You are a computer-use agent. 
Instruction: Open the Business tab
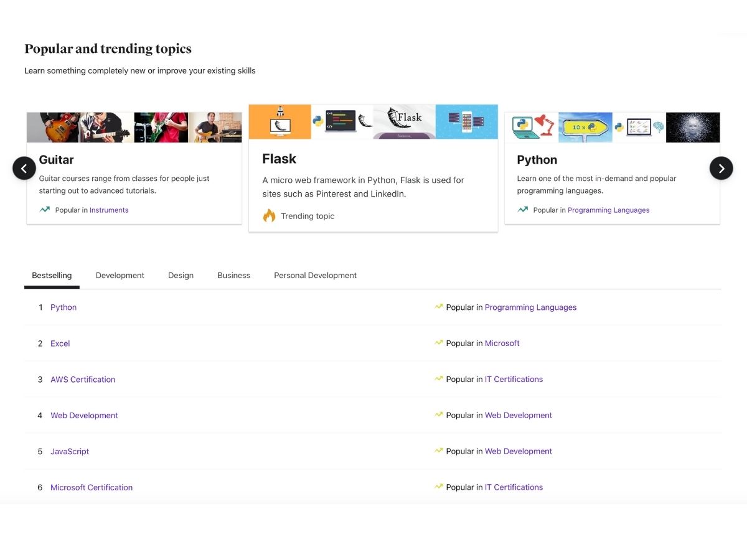233,276
